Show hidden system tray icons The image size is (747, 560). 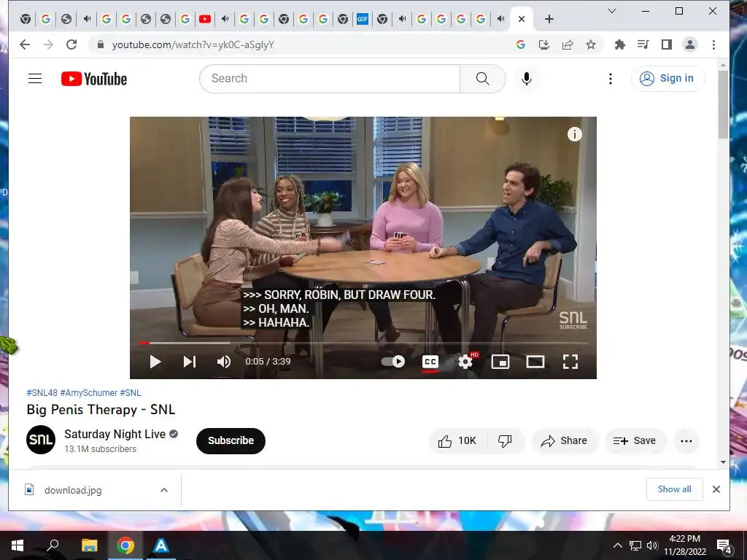[x=617, y=545]
